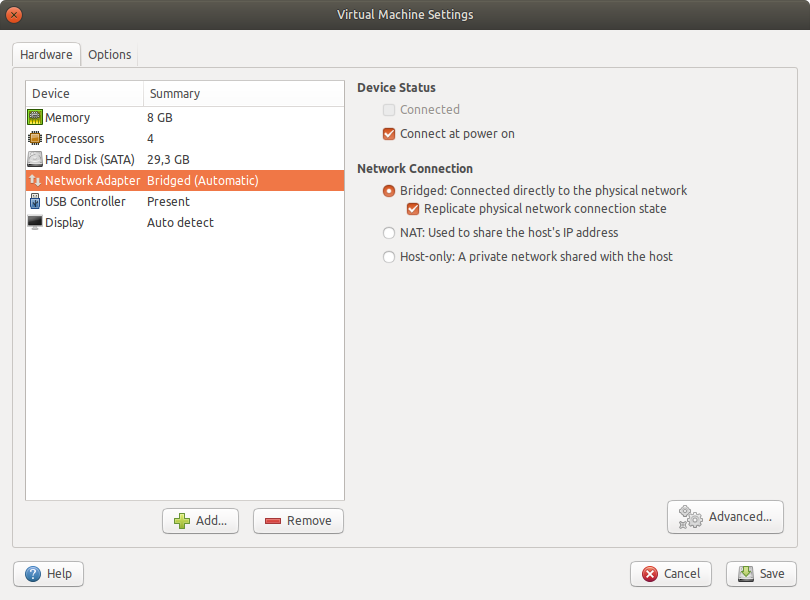
Task: Open the Hardware tab
Action: 46,54
